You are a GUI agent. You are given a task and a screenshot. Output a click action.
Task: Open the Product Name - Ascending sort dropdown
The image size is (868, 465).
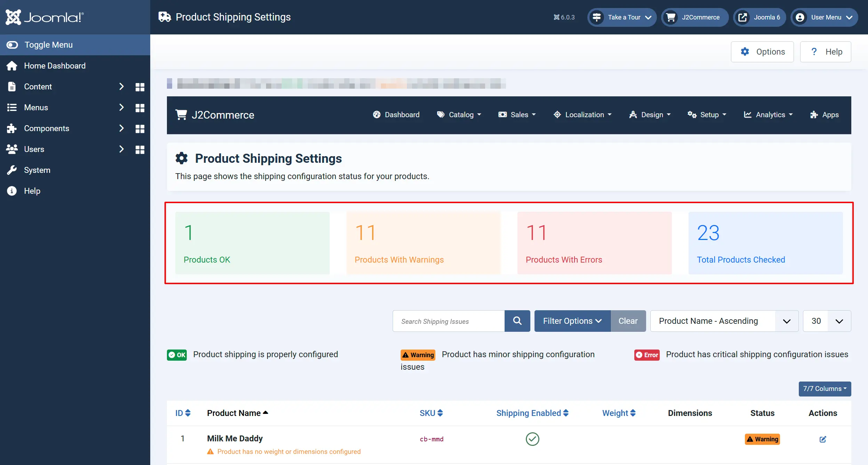(724, 321)
